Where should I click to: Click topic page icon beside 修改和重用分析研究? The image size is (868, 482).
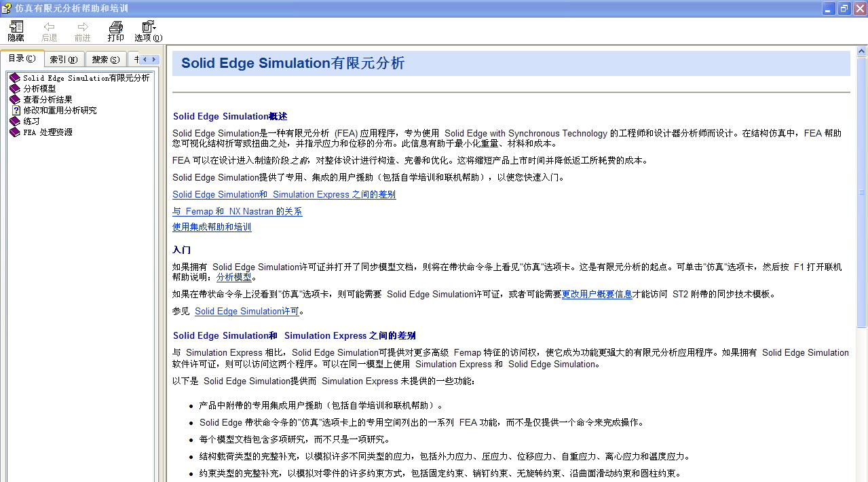(16, 111)
